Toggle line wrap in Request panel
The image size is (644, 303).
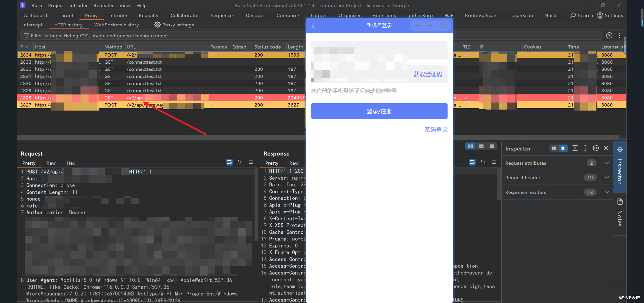229,162
